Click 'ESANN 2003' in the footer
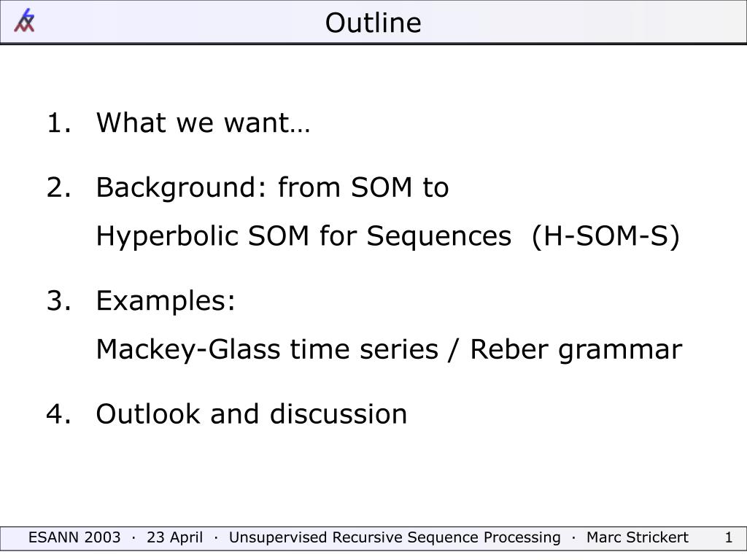This screenshot has width=747, height=560. (x=74, y=537)
